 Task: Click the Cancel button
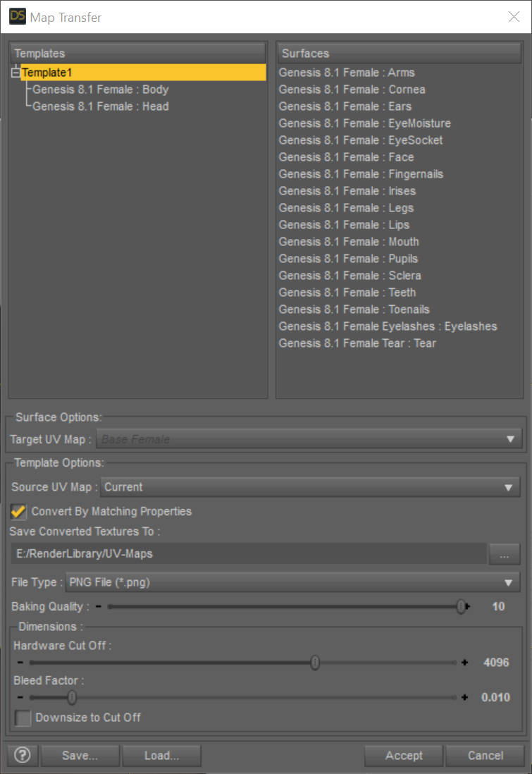click(x=485, y=755)
